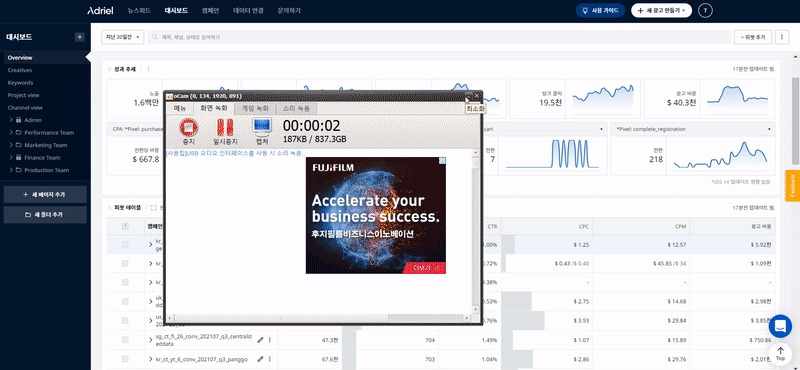Screen dimensions: 800x370
Task: Open the Pixel: complete_registration dropdown
Action: pyautogui.click(x=693, y=129)
